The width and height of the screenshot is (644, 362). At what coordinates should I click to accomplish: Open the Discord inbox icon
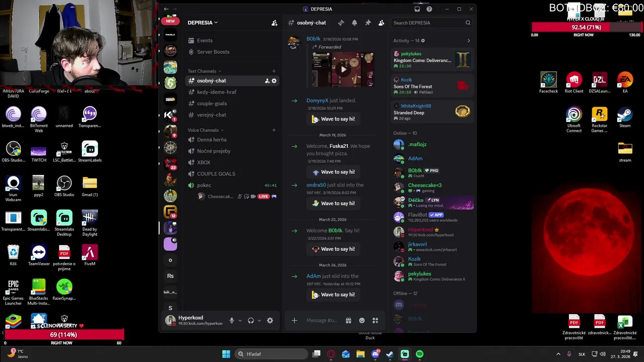(x=417, y=9)
